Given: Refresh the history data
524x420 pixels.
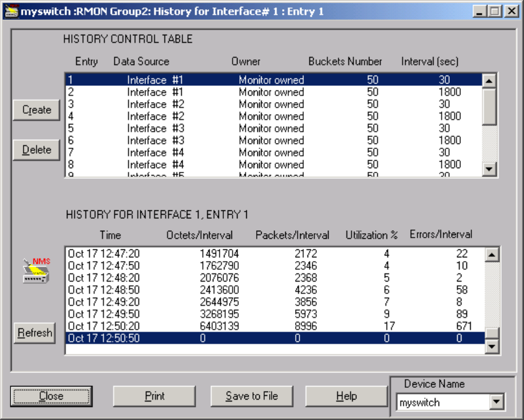Looking at the screenshot, I should [x=35, y=333].
